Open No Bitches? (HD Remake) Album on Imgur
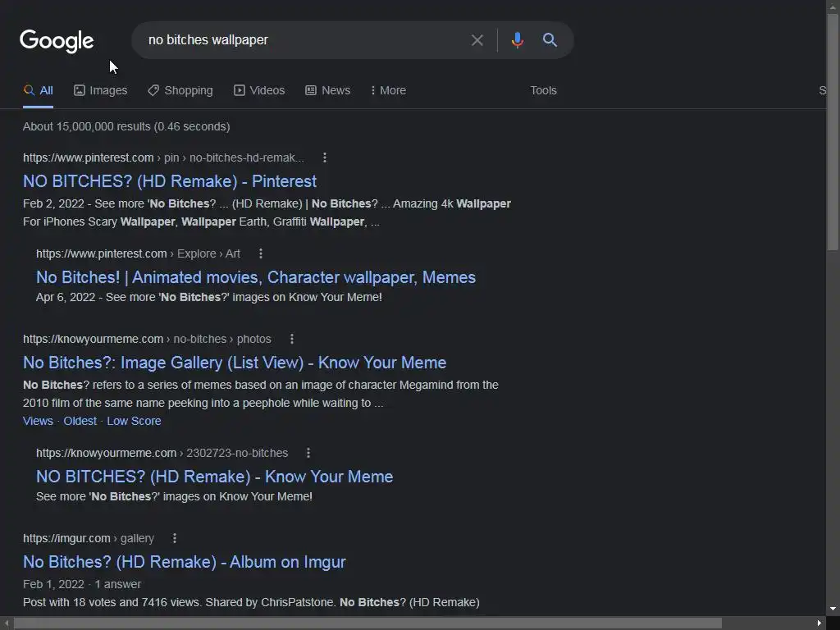The height and width of the screenshot is (630, 840). (185, 562)
